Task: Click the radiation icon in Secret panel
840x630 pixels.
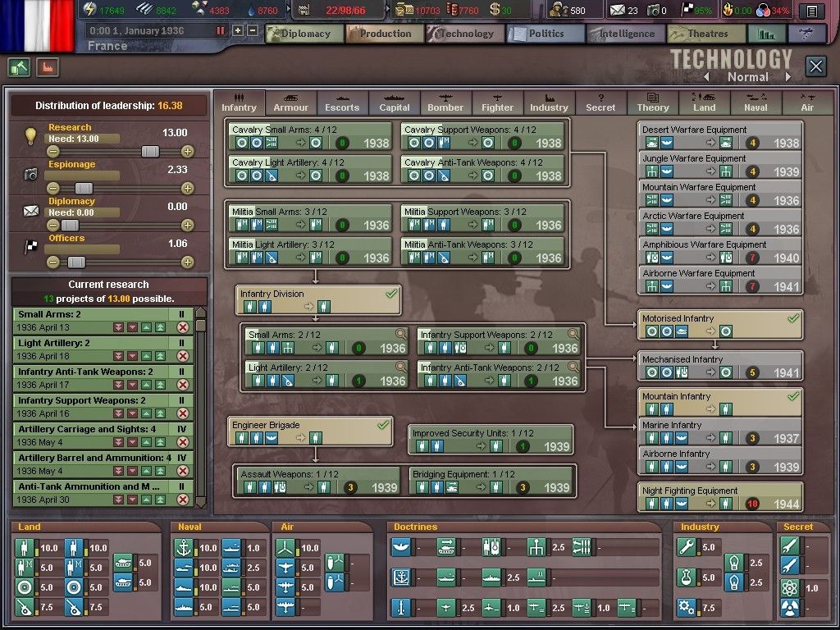Action: coord(790,608)
